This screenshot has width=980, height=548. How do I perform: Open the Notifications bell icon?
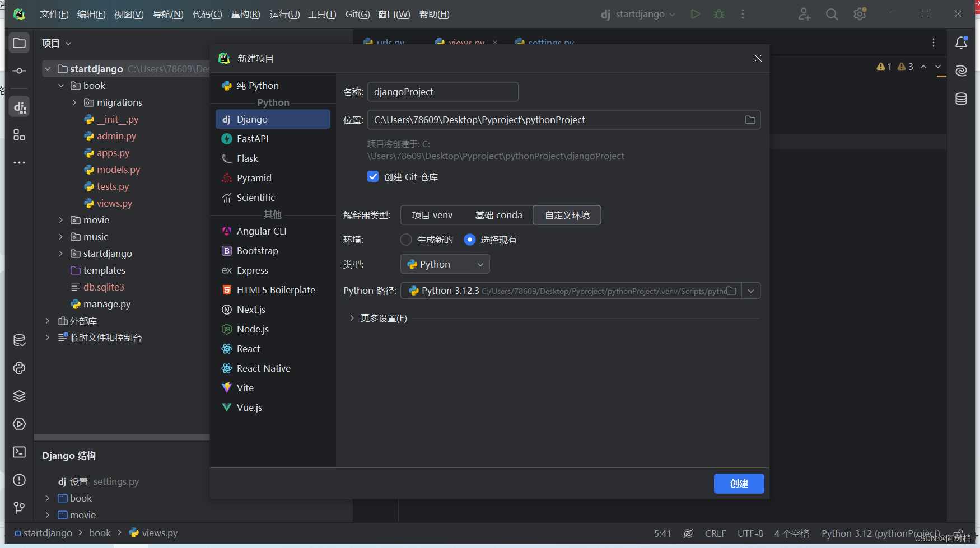point(961,43)
